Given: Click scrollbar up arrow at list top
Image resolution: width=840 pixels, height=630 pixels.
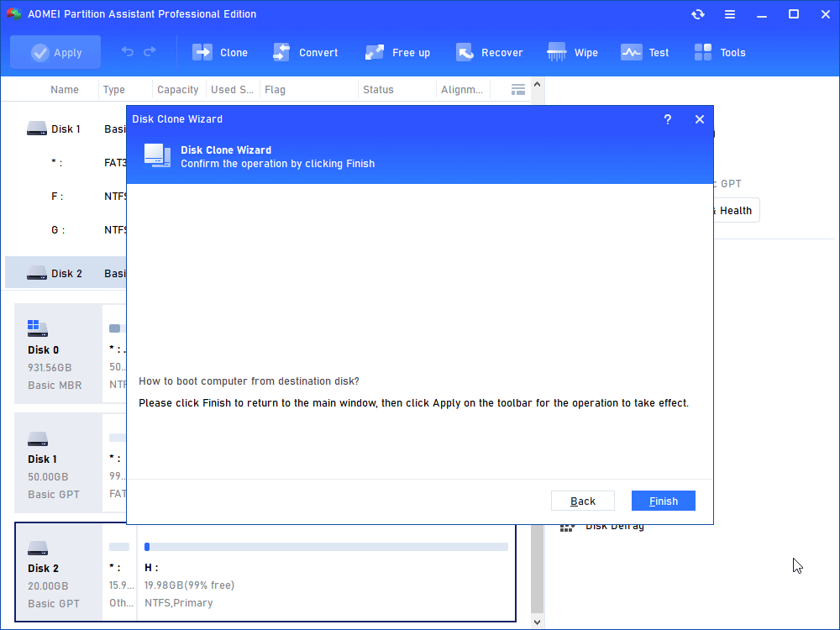Looking at the screenshot, I should point(538,85).
